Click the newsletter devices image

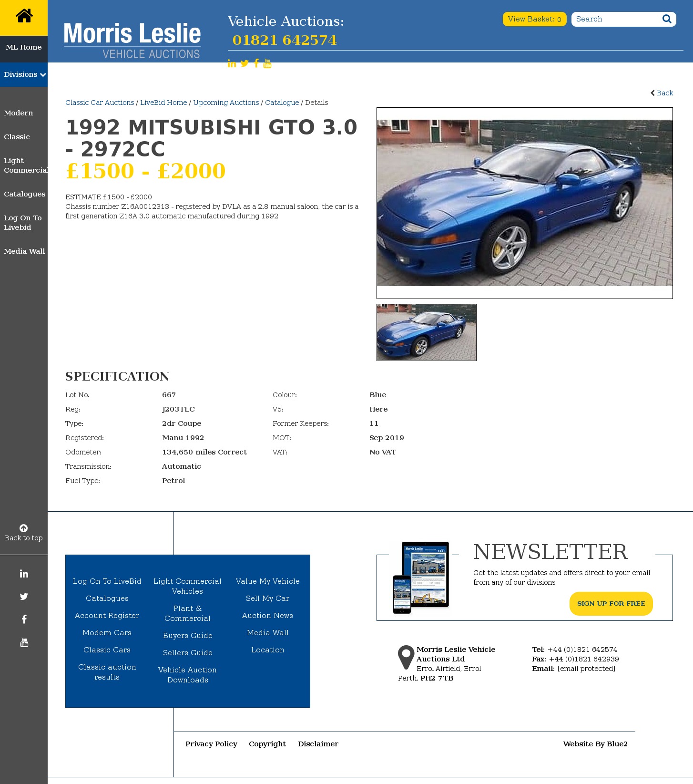point(421,578)
